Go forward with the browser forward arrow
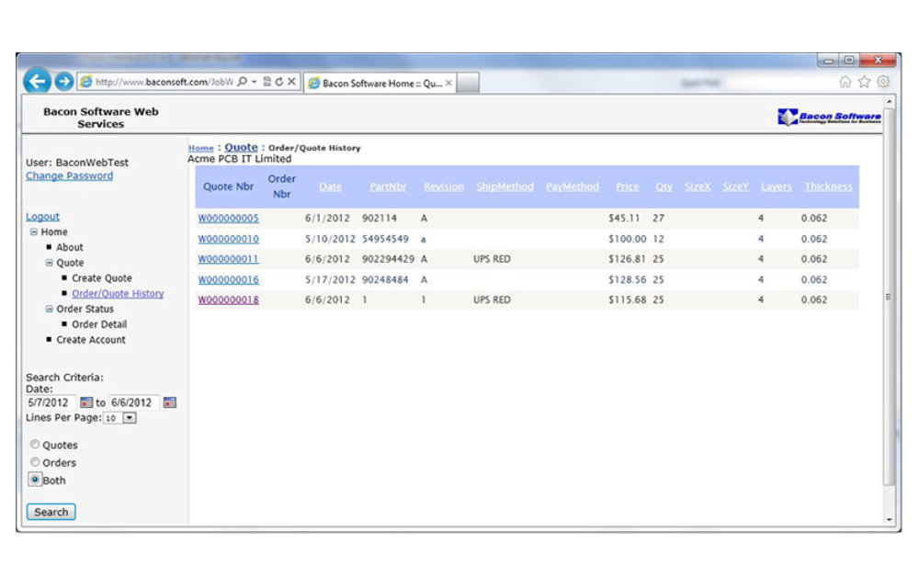This screenshot has height=588, width=919. coord(64,82)
